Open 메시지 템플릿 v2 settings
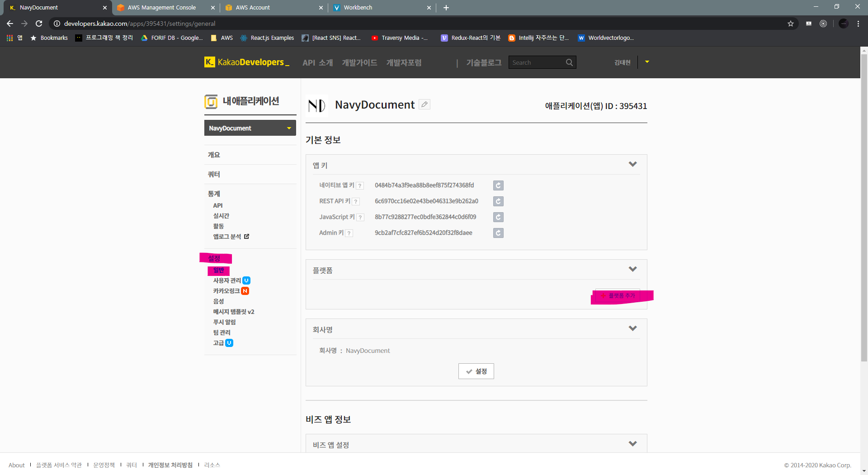This screenshot has width=868, height=475. click(234, 312)
